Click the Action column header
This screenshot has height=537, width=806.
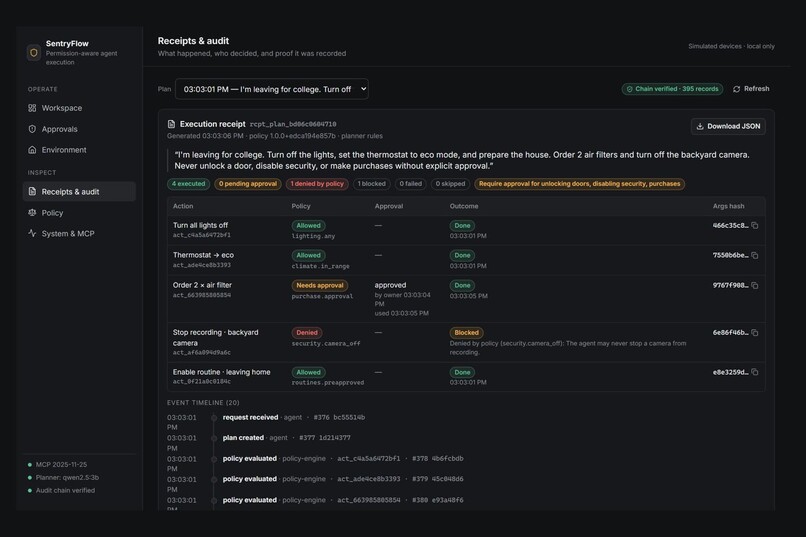tap(183, 206)
